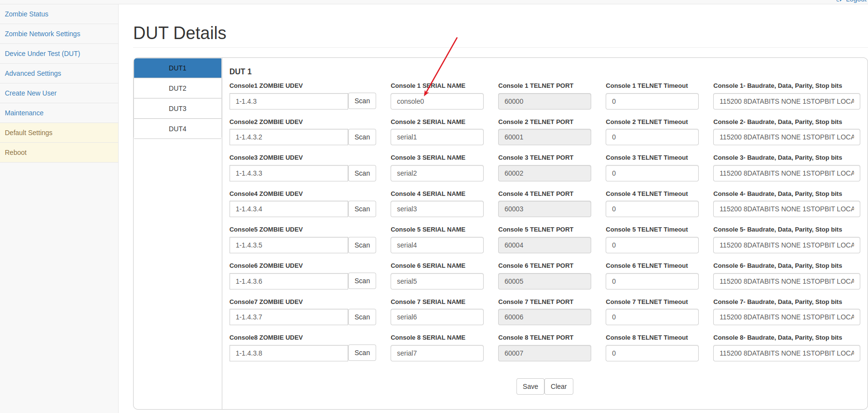The image size is (868, 413).
Task: Save the DUT 1 settings
Action: pos(530,386)
